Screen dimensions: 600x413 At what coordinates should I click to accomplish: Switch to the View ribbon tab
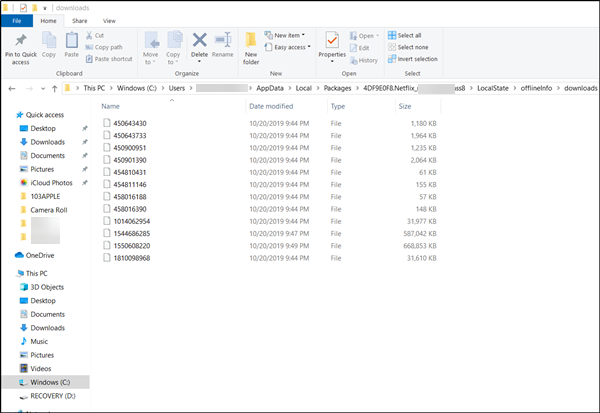[x=109, y=21]
